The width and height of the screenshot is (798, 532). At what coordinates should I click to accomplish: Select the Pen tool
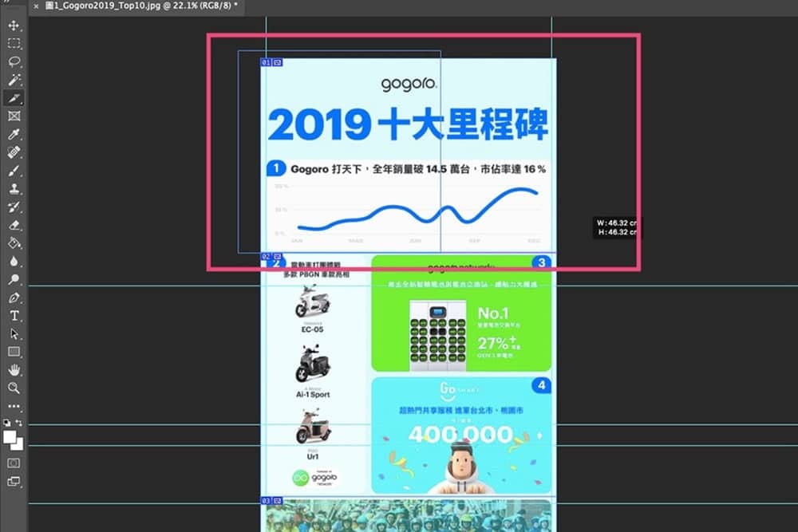click(14, 298)
